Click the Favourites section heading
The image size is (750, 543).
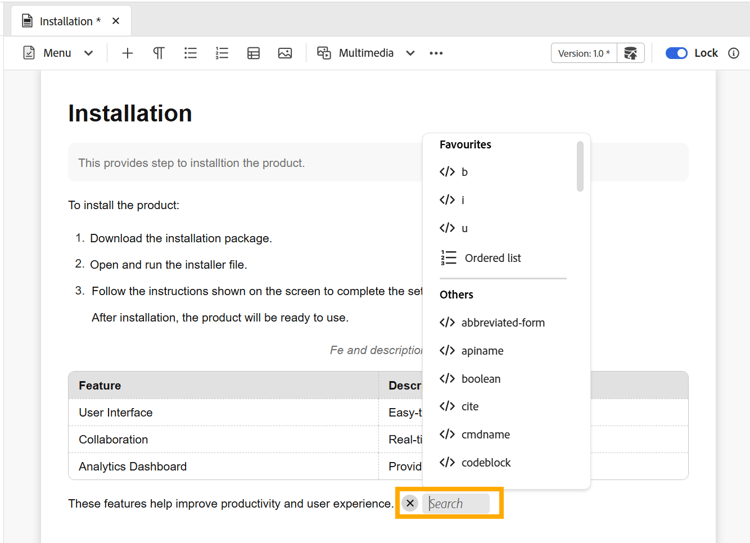pyautogui.click(x=465, y=144)
